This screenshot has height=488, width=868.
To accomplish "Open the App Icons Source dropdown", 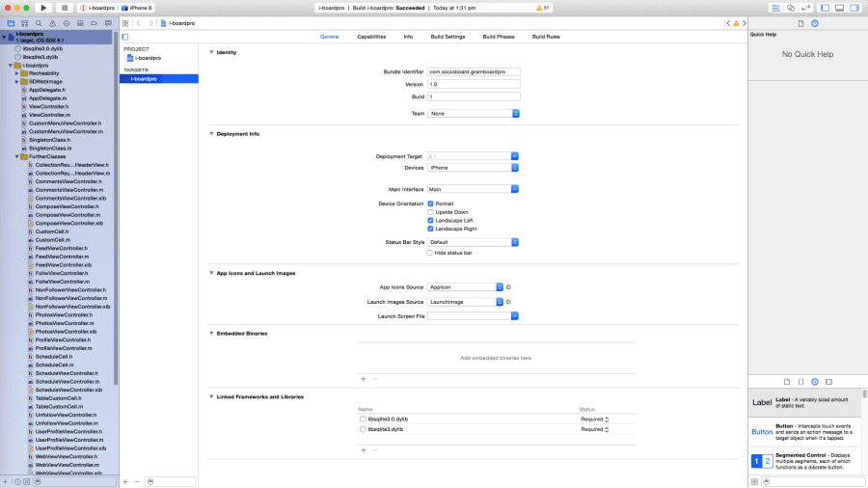I will (x=465, y=287).
